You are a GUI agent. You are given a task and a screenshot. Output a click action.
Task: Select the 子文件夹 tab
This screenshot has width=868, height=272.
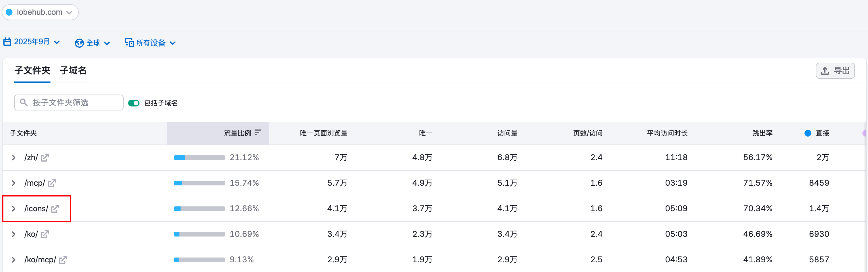click(x=32, y=70)
